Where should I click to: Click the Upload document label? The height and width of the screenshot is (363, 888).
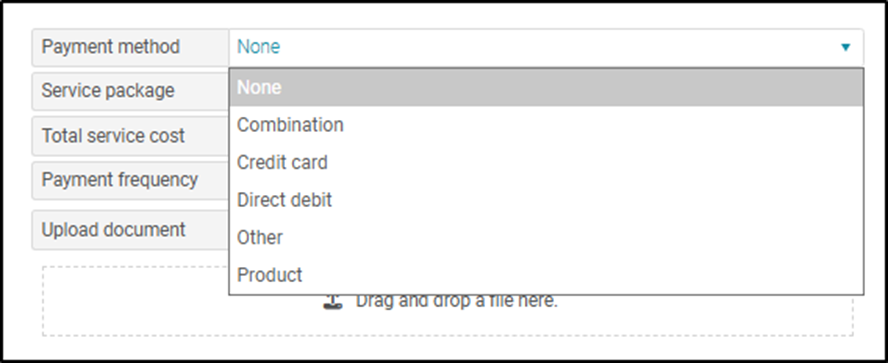point(113,229)
